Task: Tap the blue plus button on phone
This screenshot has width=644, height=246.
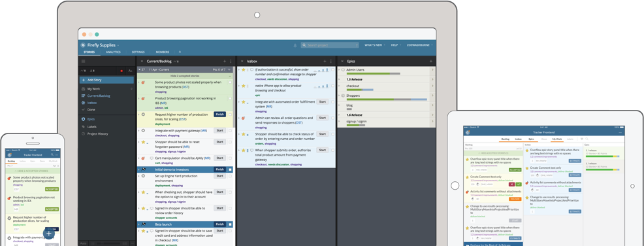Action: (48, 234)
